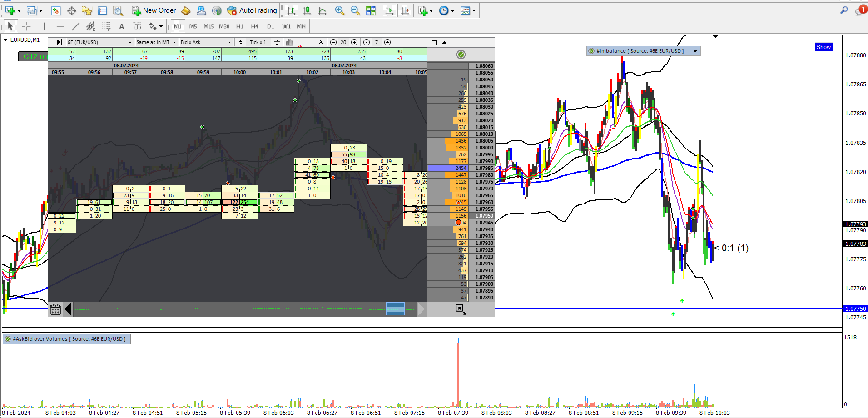
Task: Open the calendar icon in cluster panel
Action: pyautogui.click(x=55, y=309)
